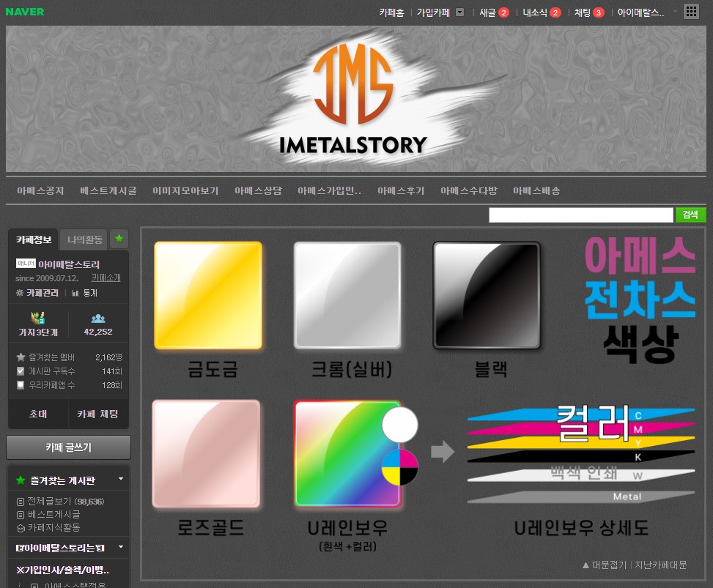Screen dimensions: 713x588
Task: Open the 가입카페 dropdown arrow
Action: tap(459, 12)
